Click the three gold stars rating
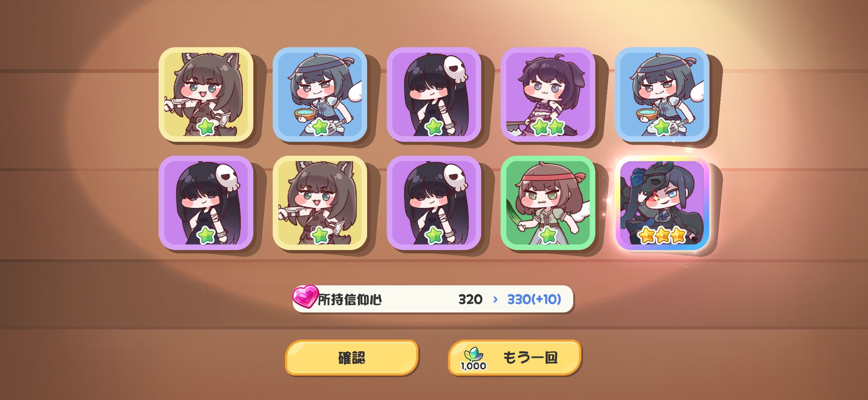The width and height of the screenshot is (868, 400). 662,235
